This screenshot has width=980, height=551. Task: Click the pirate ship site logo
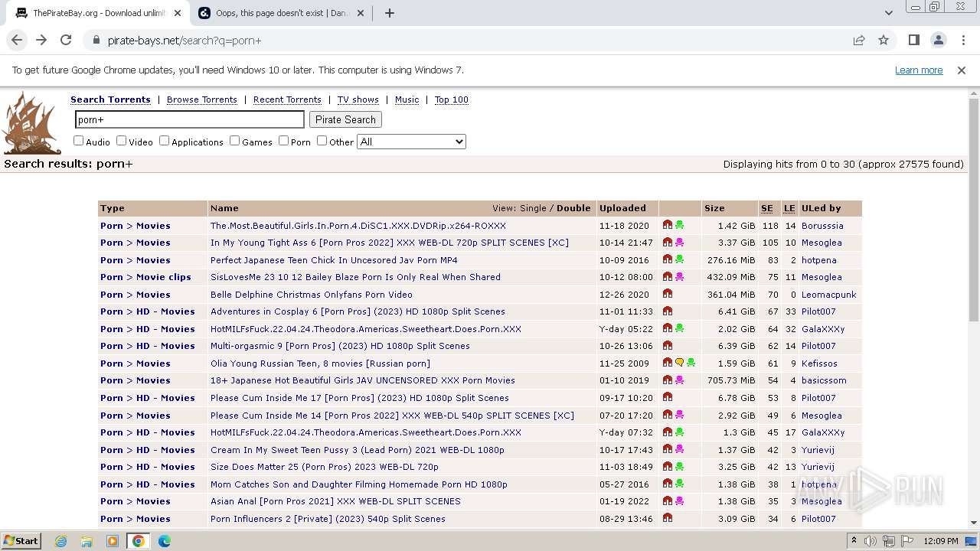pyautogui.click(x=31, y=122)
